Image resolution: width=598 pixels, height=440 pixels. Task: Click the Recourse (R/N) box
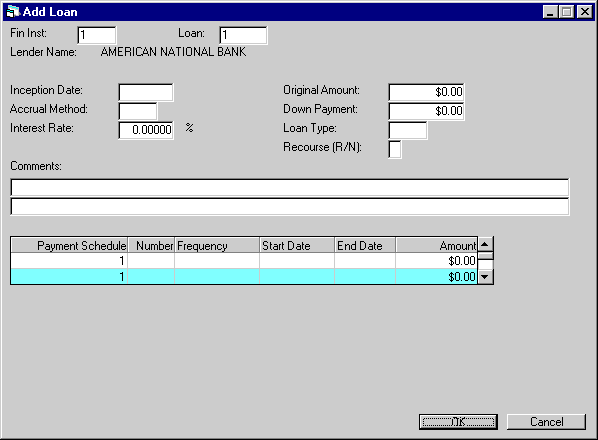(395, 149)
